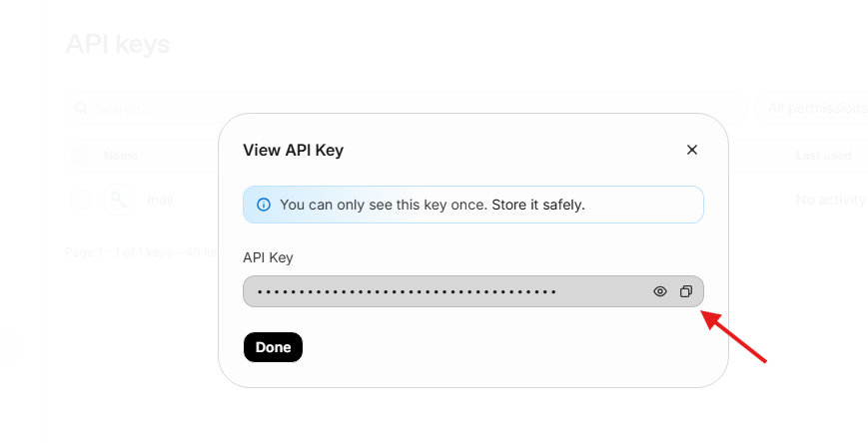
Task: Focus the Search field behind the dialog
Action: [406, 108]
